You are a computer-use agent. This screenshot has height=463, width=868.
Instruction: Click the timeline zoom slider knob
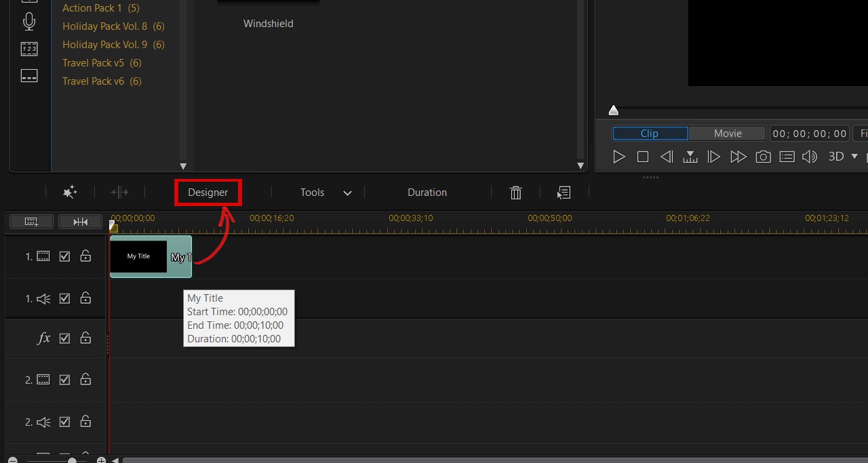[73, 460]
